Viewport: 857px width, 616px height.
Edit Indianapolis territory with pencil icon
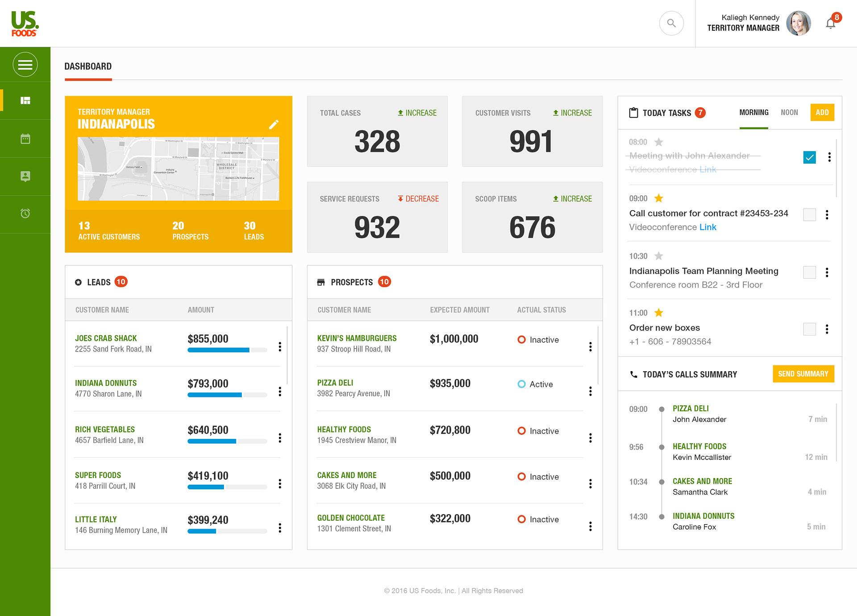[x=274, y=124]
